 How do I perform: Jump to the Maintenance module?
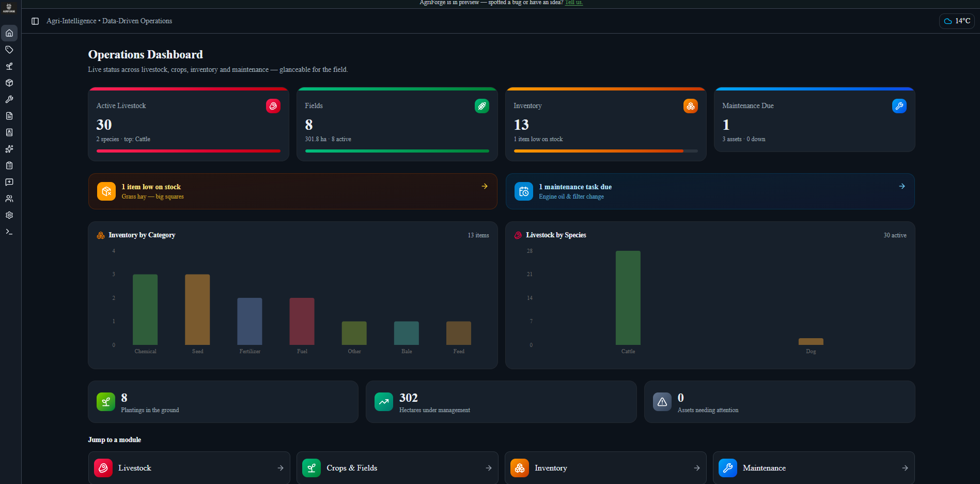point(814,468)
